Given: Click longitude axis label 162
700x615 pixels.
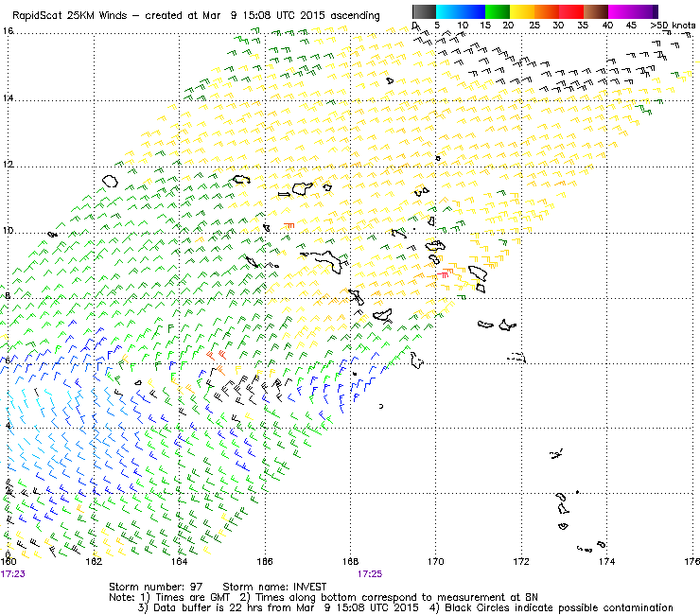Looking at the screenshot, I should [94, 561].
